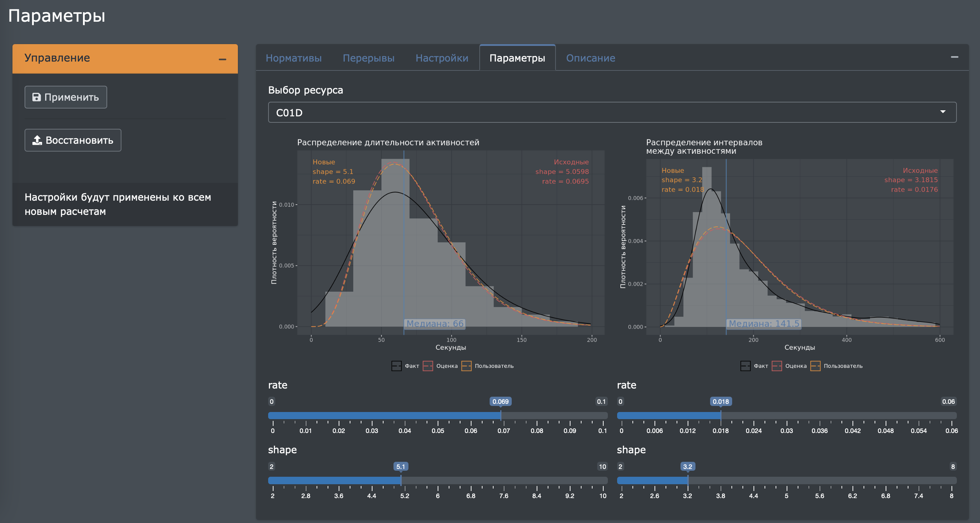Switch to the Нормативы tab
Viewport: 980px width, 523px height.
point(293,58)
